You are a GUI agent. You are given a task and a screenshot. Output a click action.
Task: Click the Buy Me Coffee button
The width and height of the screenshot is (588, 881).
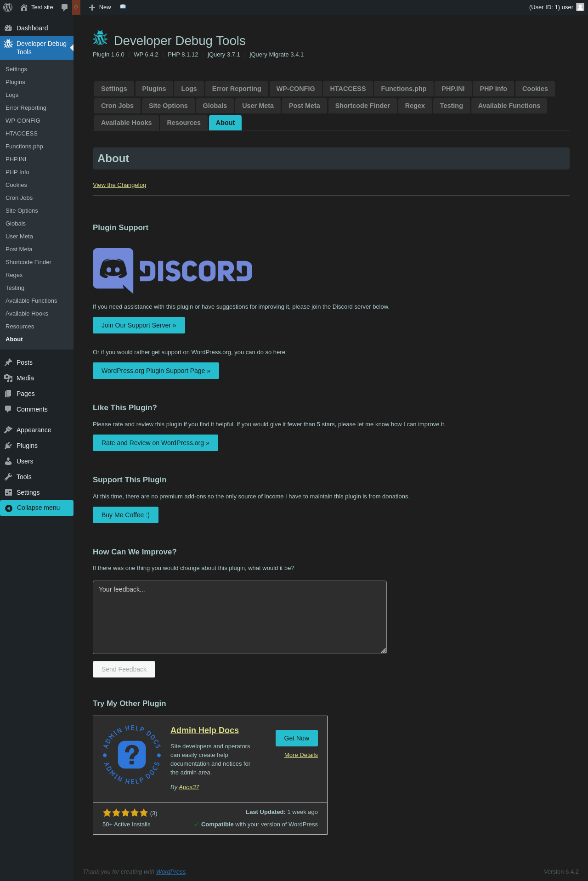tap(125, 515)
